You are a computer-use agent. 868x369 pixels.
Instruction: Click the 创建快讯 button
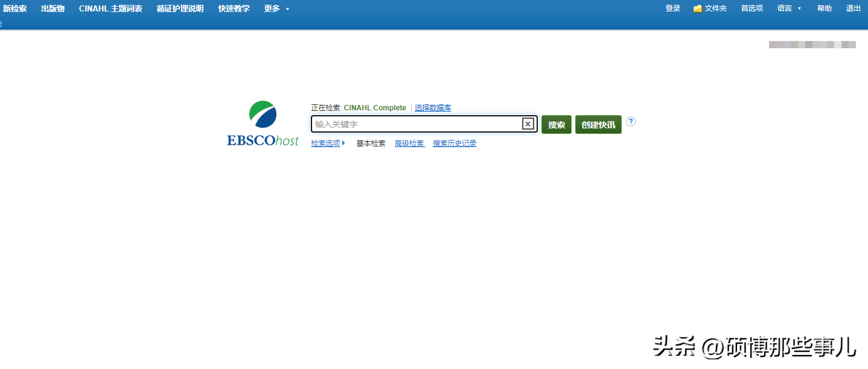pyautogui.click(x=598, y=125)
